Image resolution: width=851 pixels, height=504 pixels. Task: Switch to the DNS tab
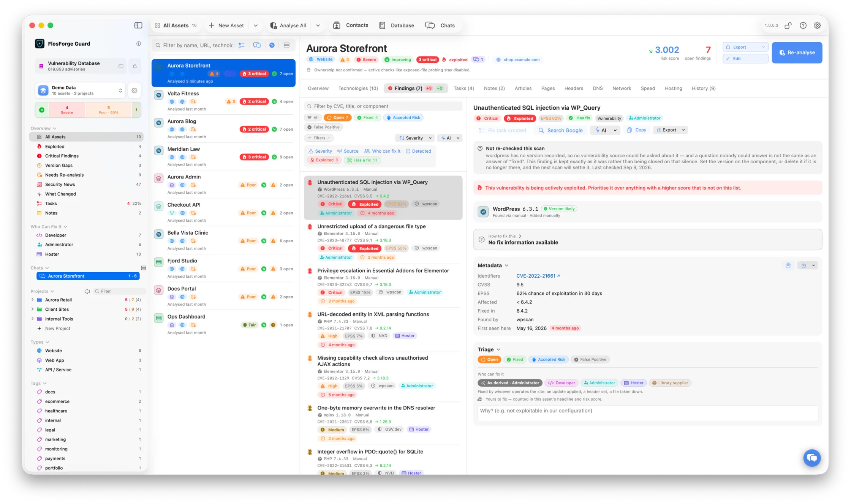point(598,88)
